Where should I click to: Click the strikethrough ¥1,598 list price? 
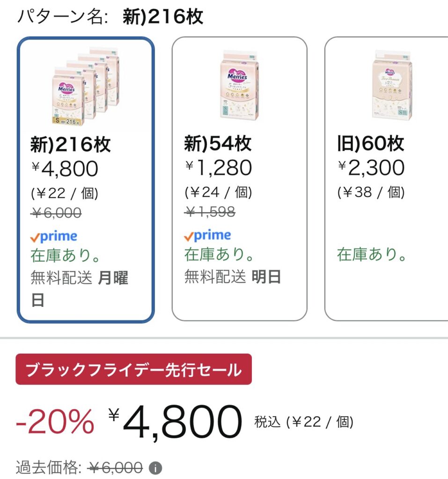point(210,212)
